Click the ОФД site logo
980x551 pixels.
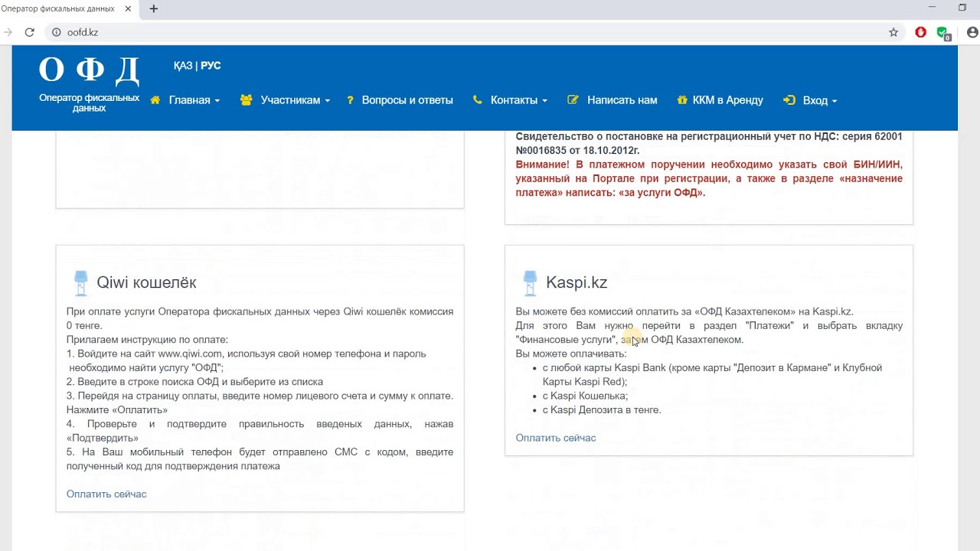(x=90, y=70)
